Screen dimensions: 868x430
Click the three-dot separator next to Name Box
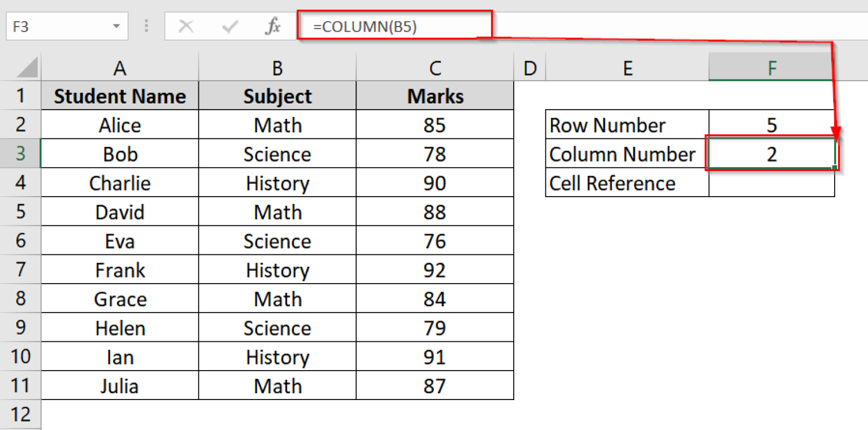[x=146, y=25]
